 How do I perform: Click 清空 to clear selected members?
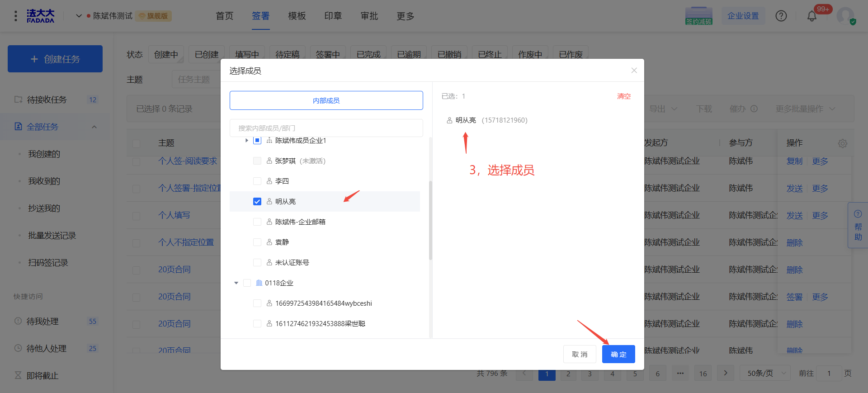coord(623,96)
